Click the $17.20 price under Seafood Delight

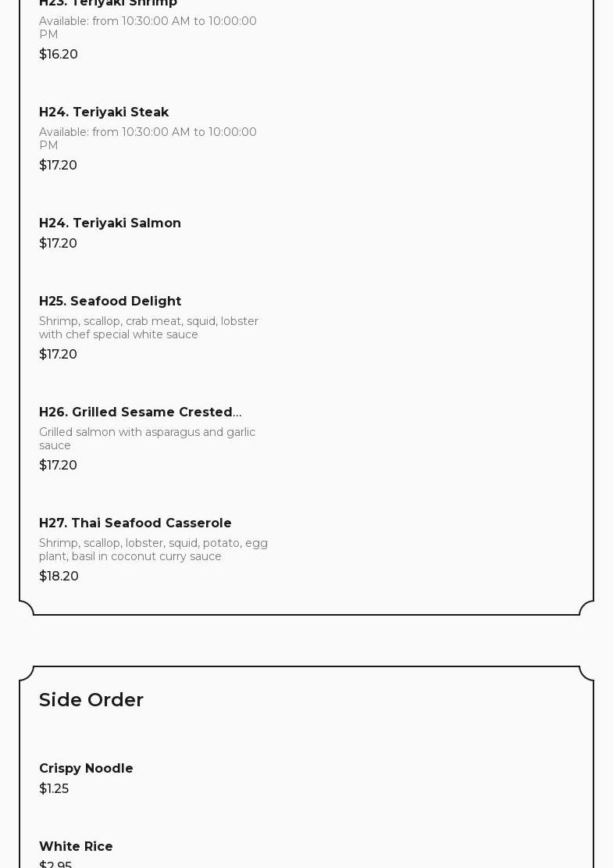[58, 354]
